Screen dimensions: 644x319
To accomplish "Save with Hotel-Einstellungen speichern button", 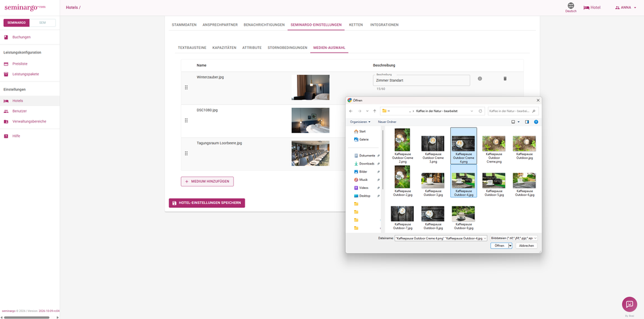I will click(x=207, y=203).
